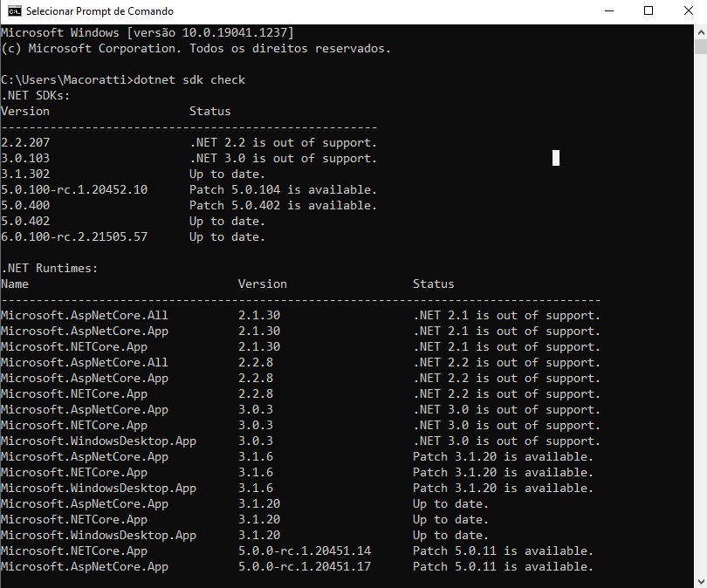Click the white text cursor block

[556, 158]
